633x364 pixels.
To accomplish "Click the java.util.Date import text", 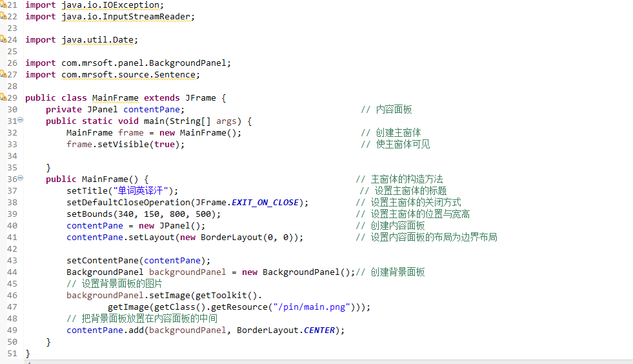I will pyautogui.click(x=97, y=40).
